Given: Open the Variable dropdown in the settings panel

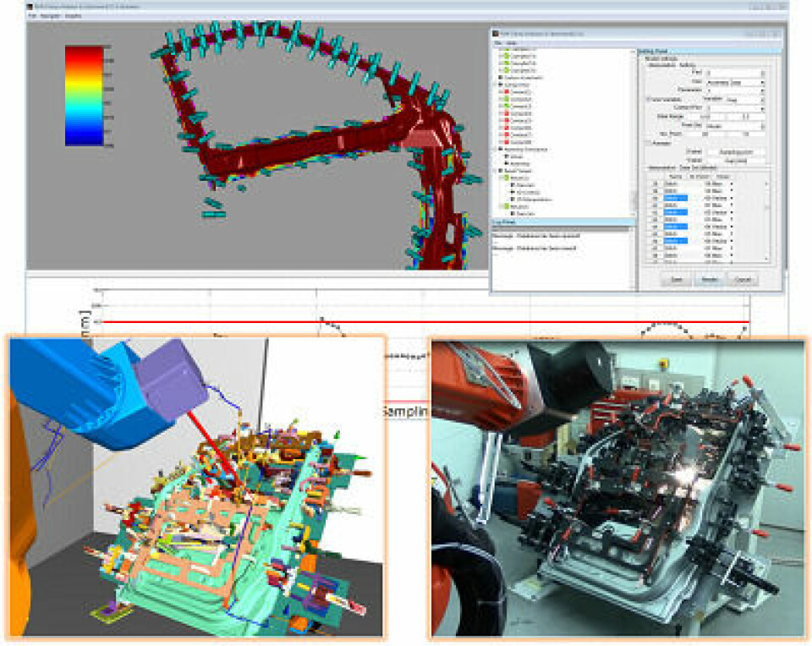Looking at the screenshot, I should pos(763,99).
